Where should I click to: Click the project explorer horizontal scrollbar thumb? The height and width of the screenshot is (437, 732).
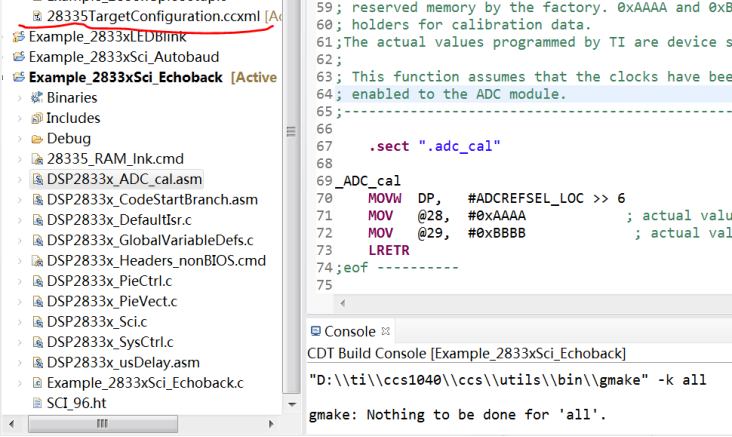(103, 424)
